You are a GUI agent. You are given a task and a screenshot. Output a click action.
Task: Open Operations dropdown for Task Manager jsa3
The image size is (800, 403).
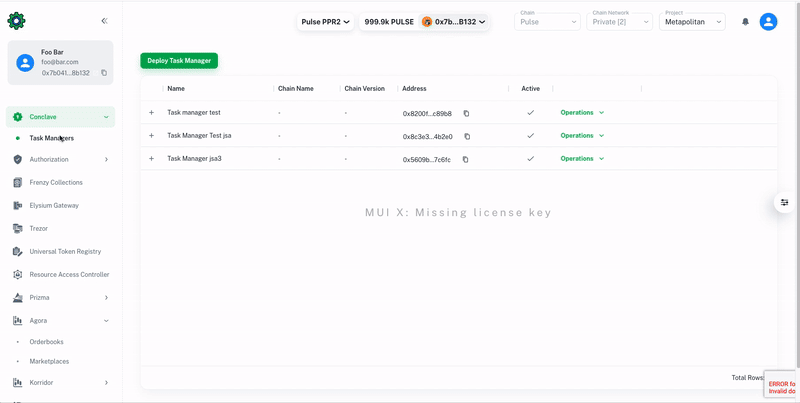click(582, 159)
